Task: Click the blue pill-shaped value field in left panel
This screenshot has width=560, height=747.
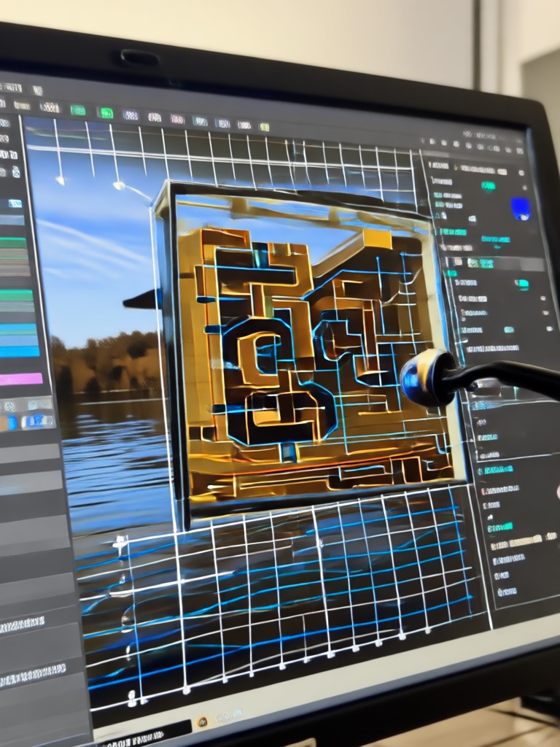Action: (39, 421)
